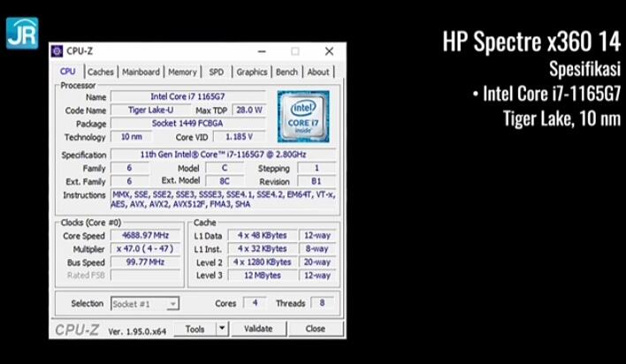The width and height of the screenshot is (626, 364).
Task: Select the Memory tab
Action: coord(182,72)
